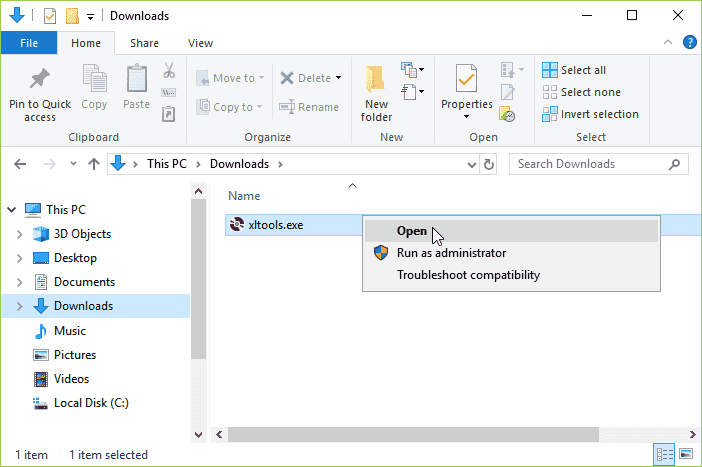702x467 pixels.
Task: Open the address bar history dropdown
Action: tap(471, 164)
